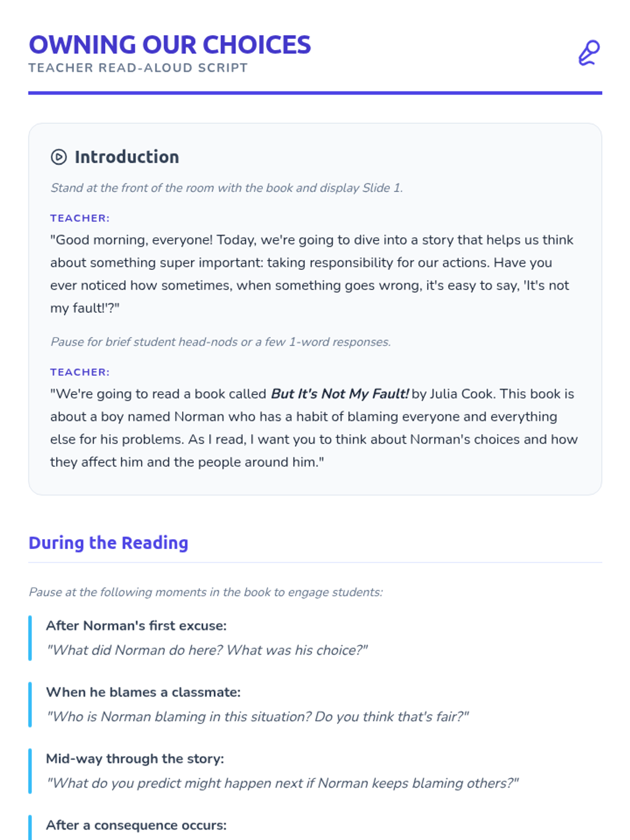Click the play circle icon beside Introduction
630x840 pixels.
point(59,157)
